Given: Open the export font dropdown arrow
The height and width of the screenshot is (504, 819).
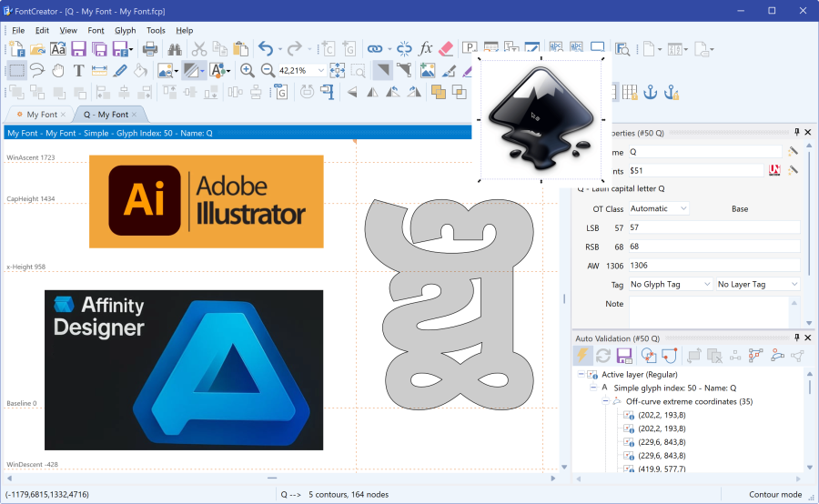Looking at the screenshot, I should coord(130,50).
